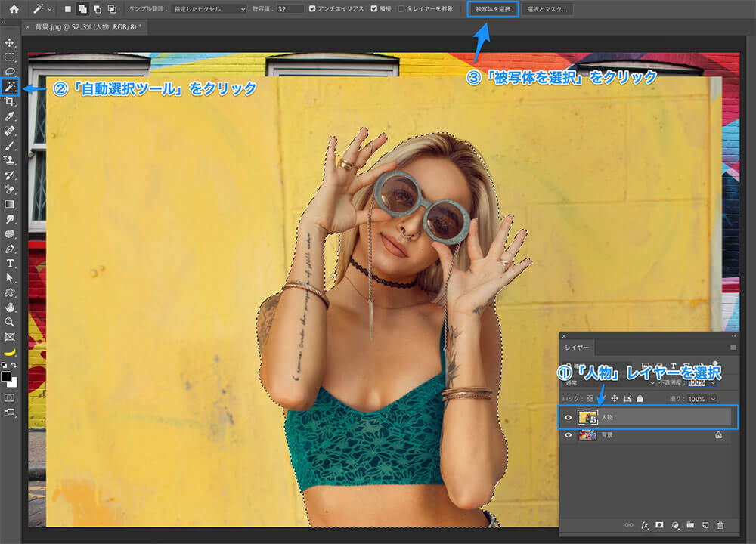Image resolution: width=756 pixels, height=544 pixels.
Task: Select the Brush tool
Action: click(10, 146)
